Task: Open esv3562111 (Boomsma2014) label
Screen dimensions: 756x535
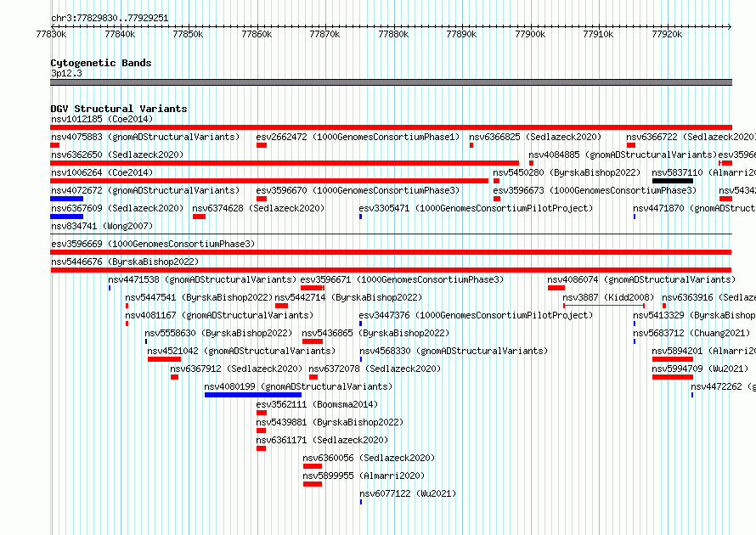Action: [317, 404]
